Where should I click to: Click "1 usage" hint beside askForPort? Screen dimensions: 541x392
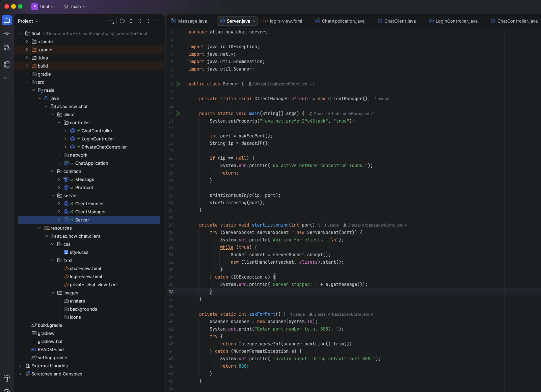coord(297,314)
